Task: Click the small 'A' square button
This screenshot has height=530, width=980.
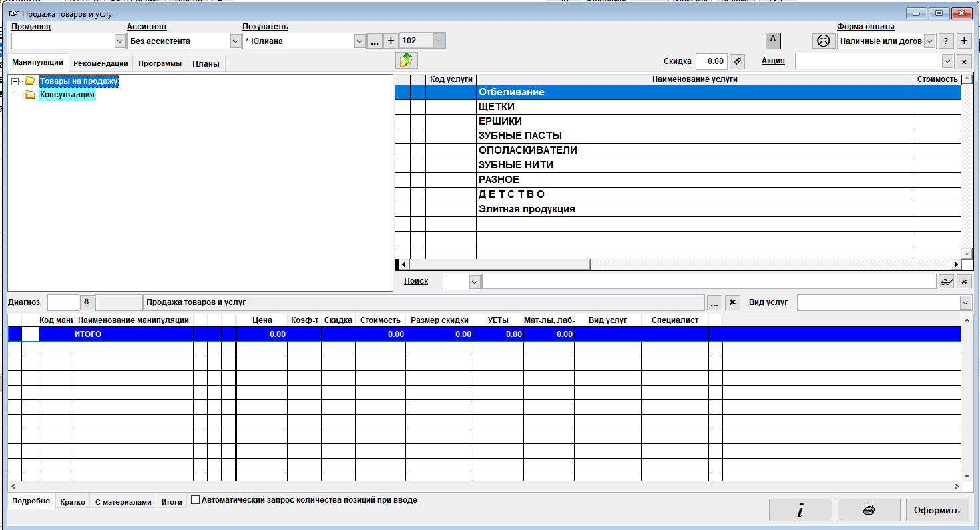Action: [x=773, y=40]
